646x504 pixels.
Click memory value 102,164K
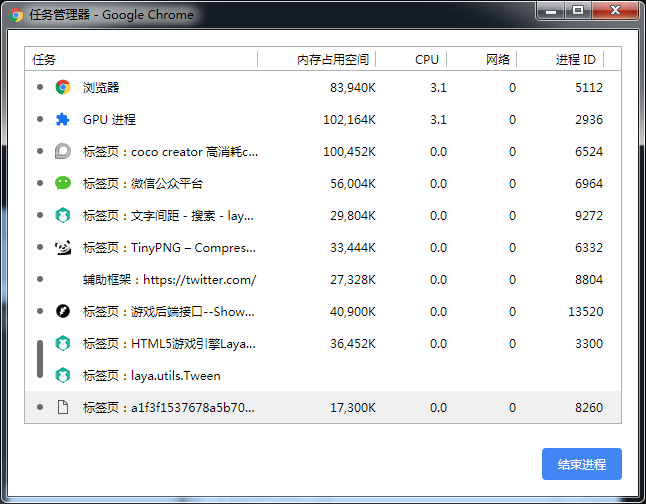tap(349, 120)
